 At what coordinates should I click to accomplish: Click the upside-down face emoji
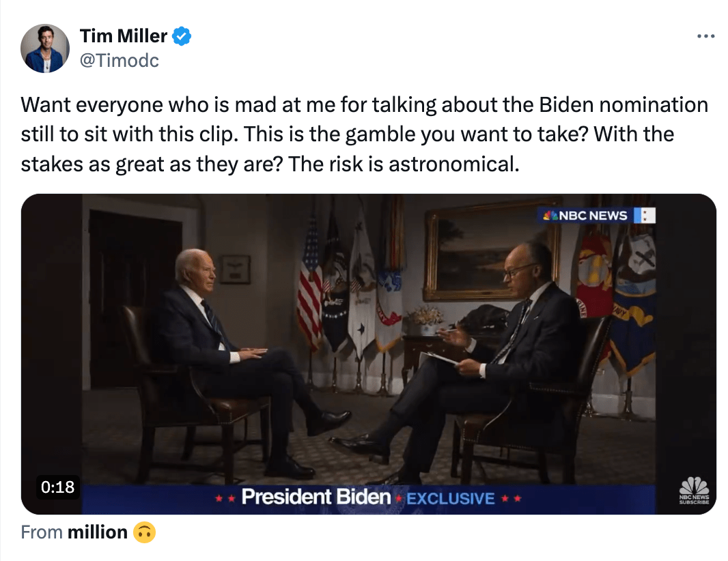tap(143, 532)
